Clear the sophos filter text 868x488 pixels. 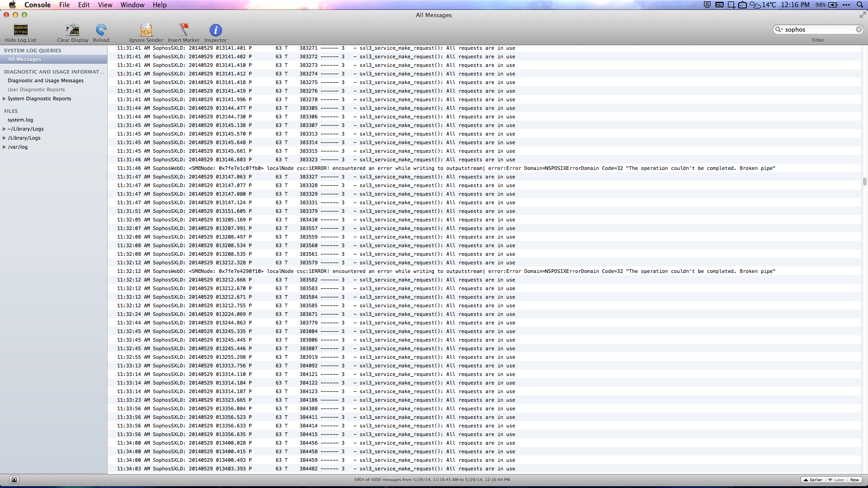859,29
